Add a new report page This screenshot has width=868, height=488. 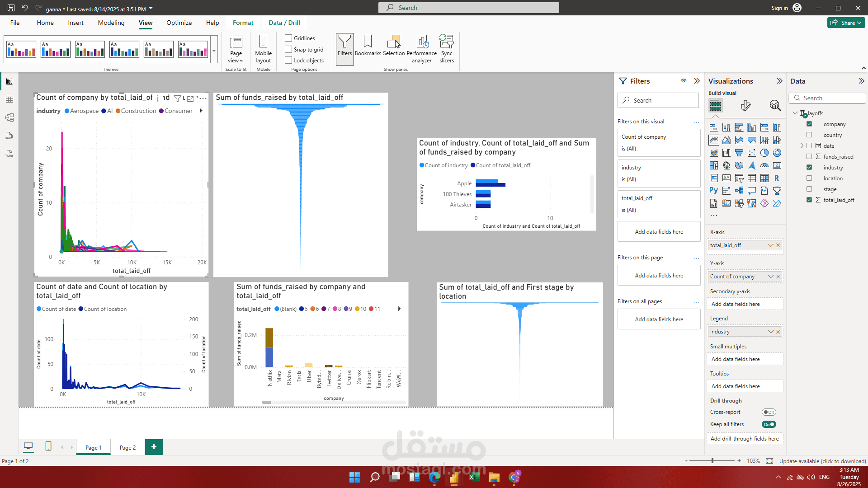154,447
